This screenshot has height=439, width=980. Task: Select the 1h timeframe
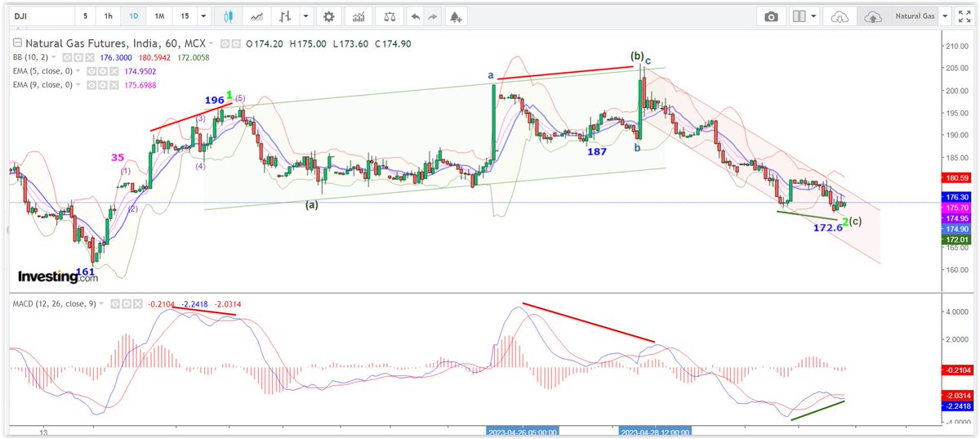point(109,16)
